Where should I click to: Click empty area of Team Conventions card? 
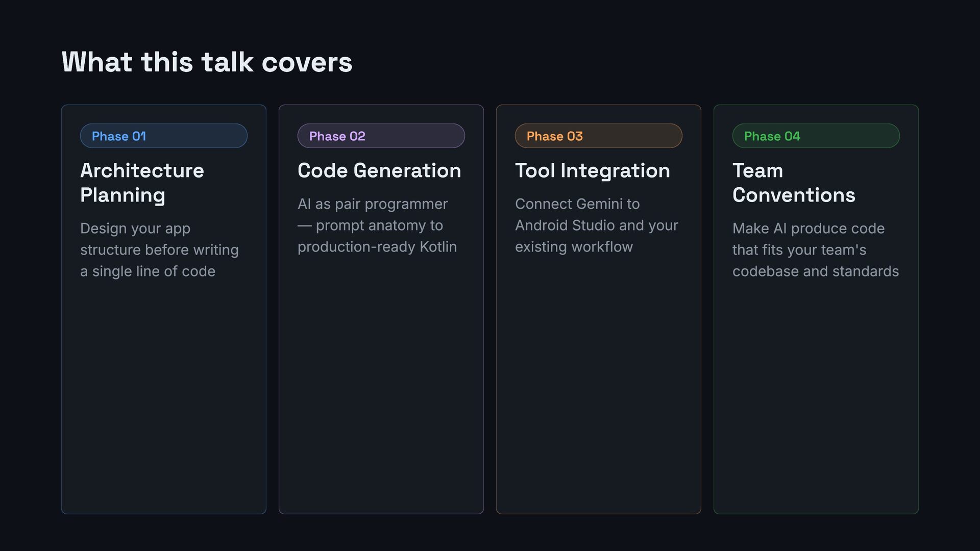816,398
